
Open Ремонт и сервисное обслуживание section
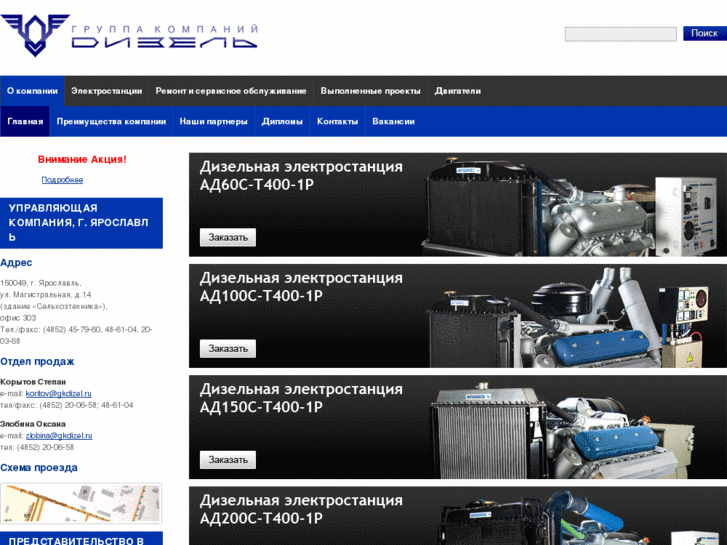pyautogui.click(x=231, y=91)
